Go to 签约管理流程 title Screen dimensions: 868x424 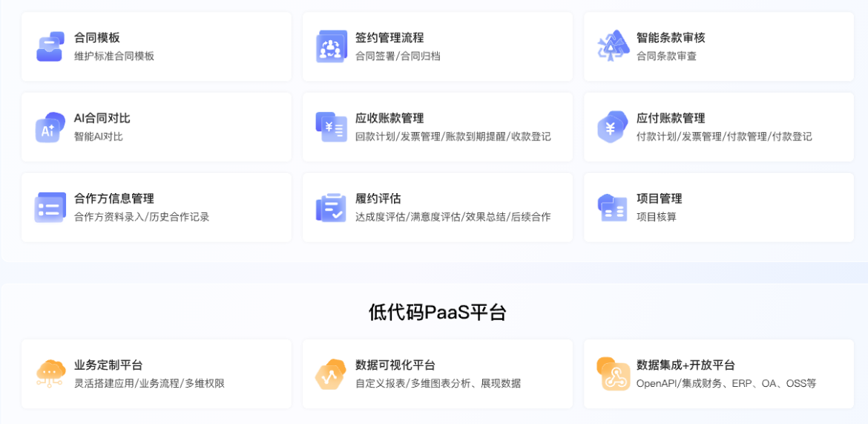pos(389,38)
